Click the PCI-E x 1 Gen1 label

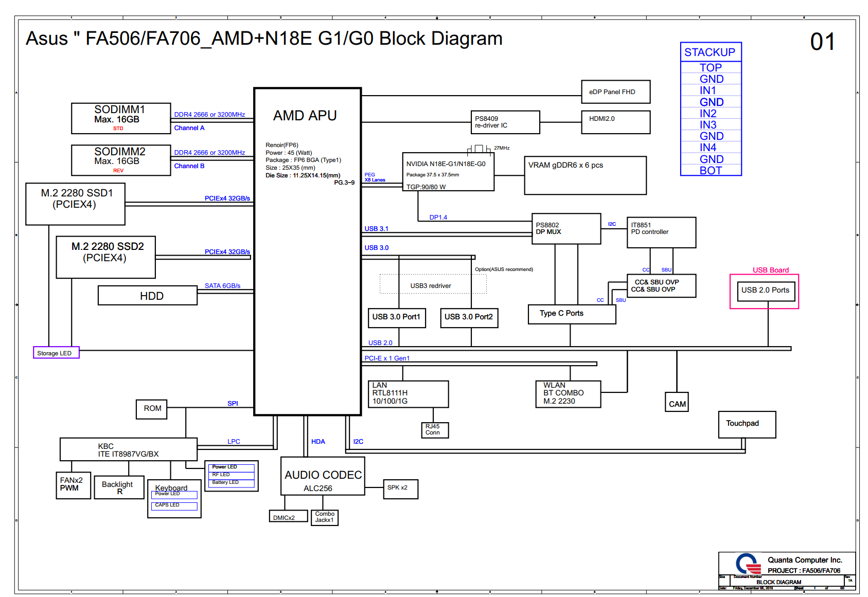(x=387, y=358)
